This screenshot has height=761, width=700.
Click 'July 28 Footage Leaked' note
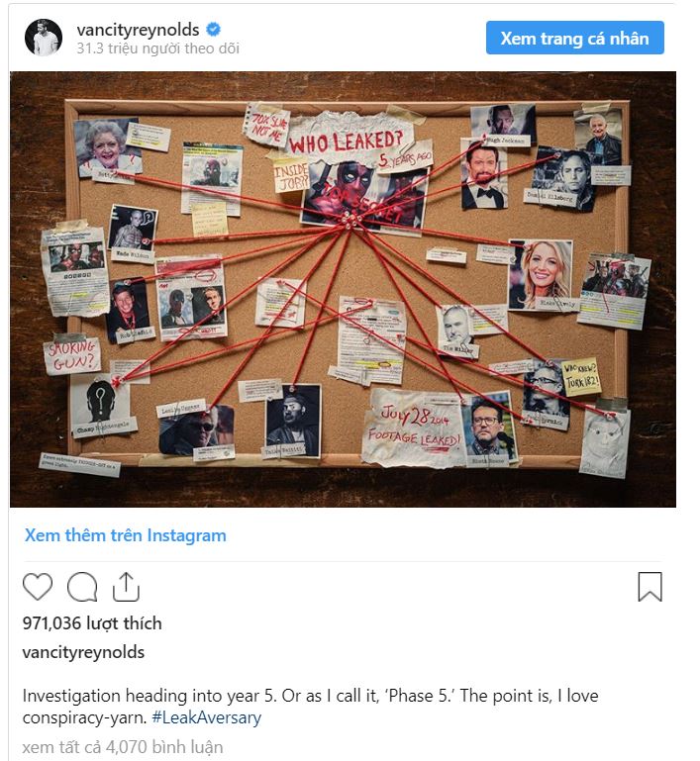pos(414,428)
